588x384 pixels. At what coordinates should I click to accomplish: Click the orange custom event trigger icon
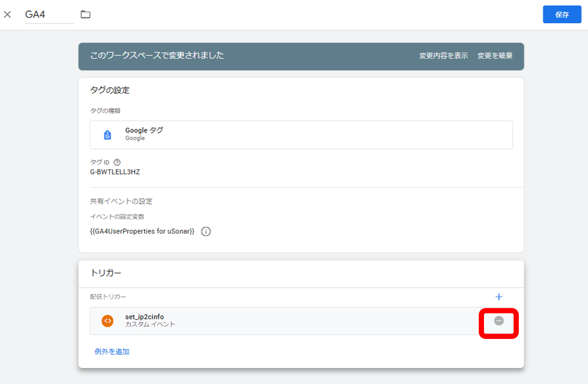(107, 321)
